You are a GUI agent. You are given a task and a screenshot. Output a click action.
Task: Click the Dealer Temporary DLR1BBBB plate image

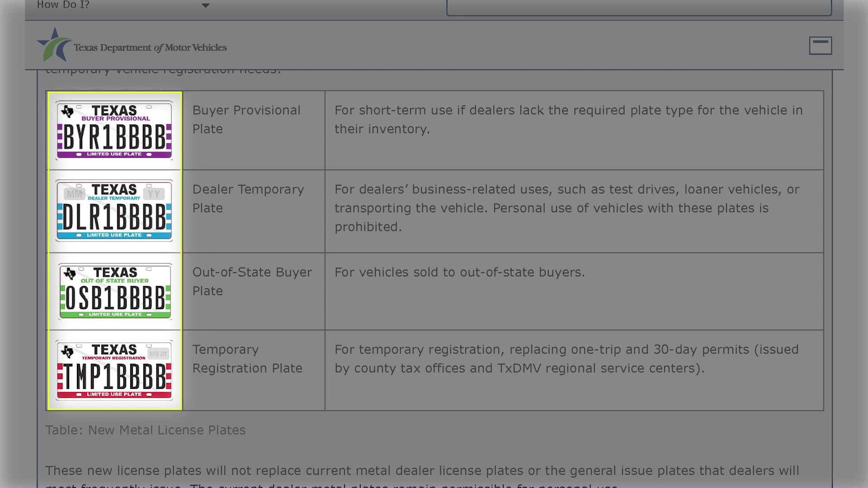[x=114, y=211]
